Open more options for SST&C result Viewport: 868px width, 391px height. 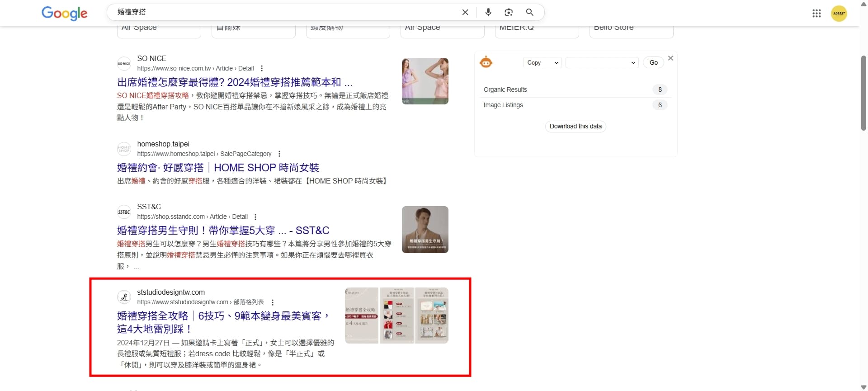click(x=255, y=217)
